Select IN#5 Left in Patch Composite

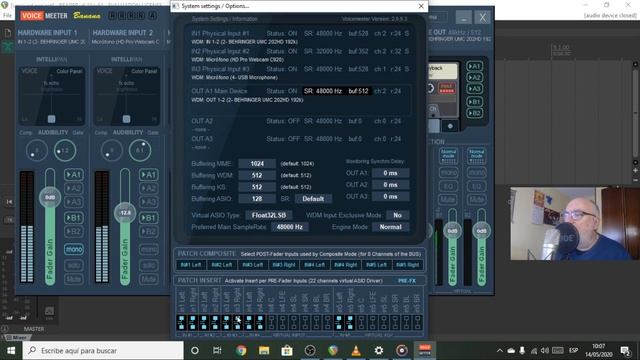point(376,265)
